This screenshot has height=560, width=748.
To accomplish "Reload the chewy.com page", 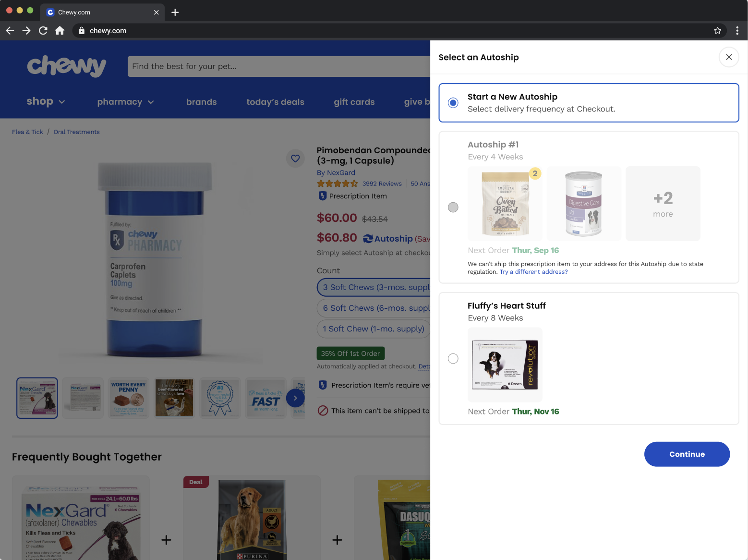I will point(43,31).
